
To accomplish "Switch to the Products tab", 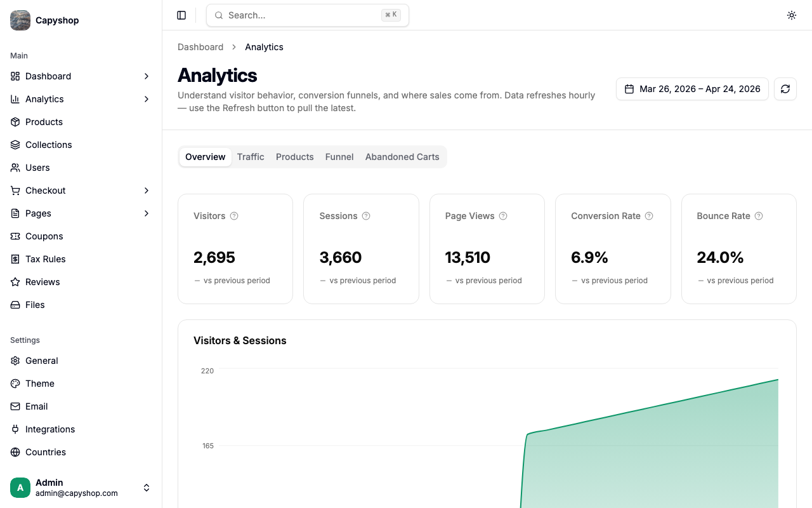I will 295,157.
